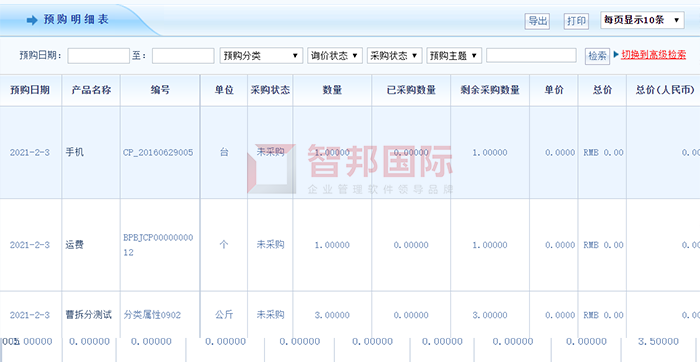The image size is (700, 362).
Task: Click the keyword search text box
Action: 531,55
